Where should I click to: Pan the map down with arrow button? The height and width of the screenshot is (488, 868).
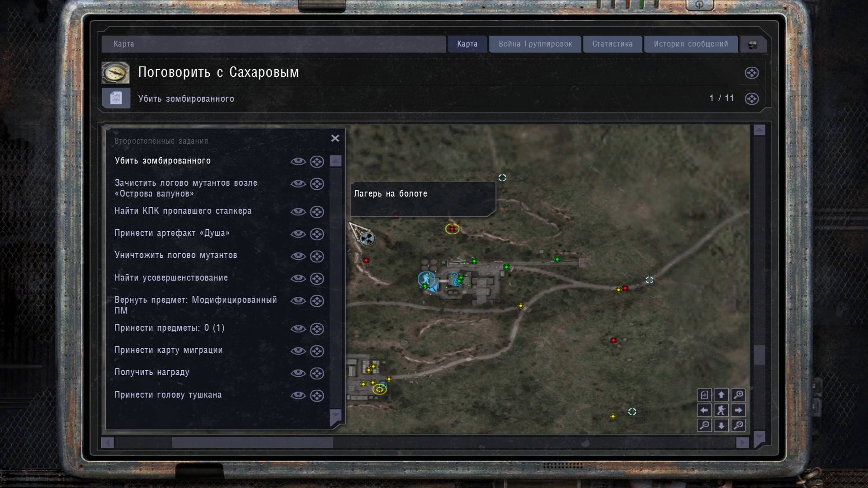(x=721, y=425)
